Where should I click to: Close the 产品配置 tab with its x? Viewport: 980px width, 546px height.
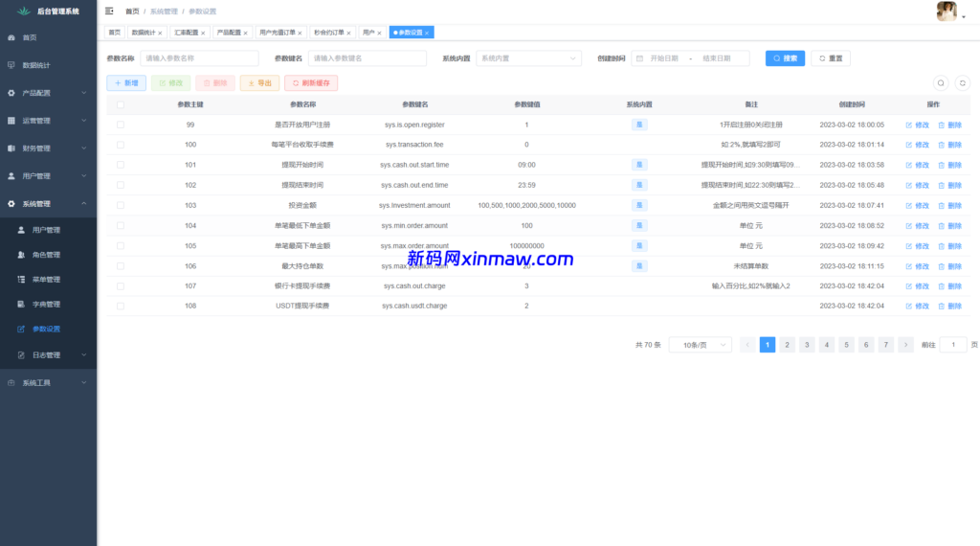(246, 34)
